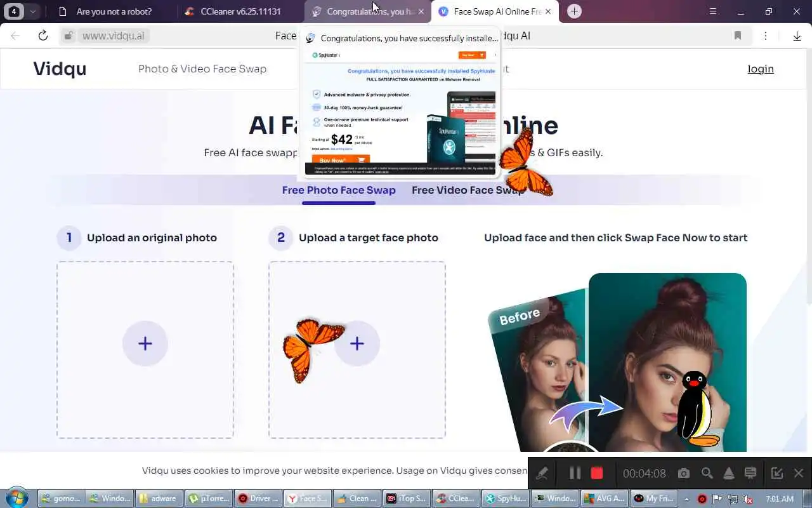Close the Face Swap AI Online tab
This screenshot has width=812, height=508.
[x=548, y=11]
